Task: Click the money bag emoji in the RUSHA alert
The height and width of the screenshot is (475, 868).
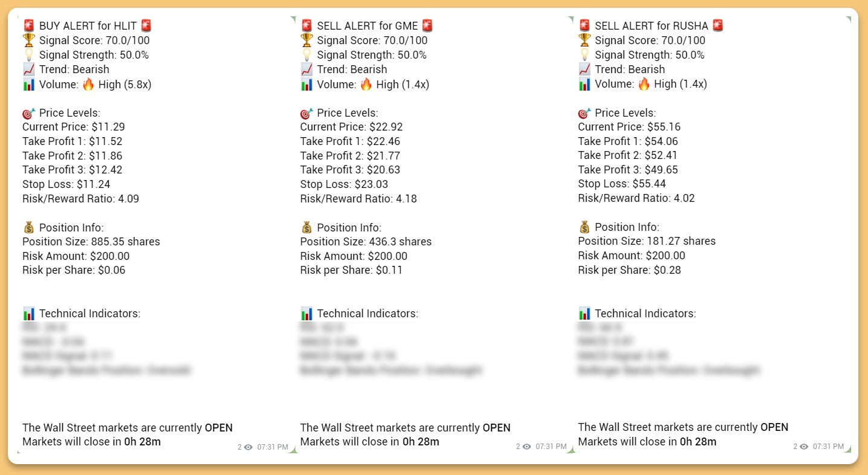Action: [585, 227]
